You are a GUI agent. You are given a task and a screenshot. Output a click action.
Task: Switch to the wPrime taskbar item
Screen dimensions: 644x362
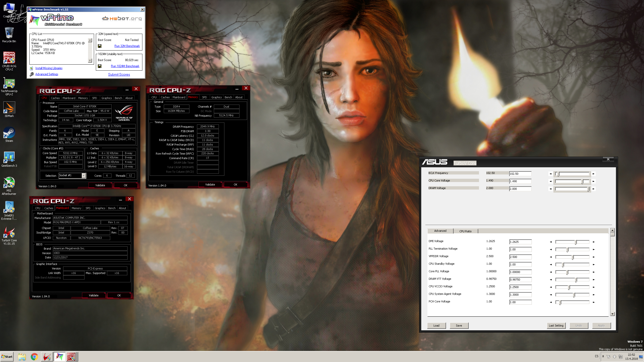pyautogui.click(x=59, y=357)
